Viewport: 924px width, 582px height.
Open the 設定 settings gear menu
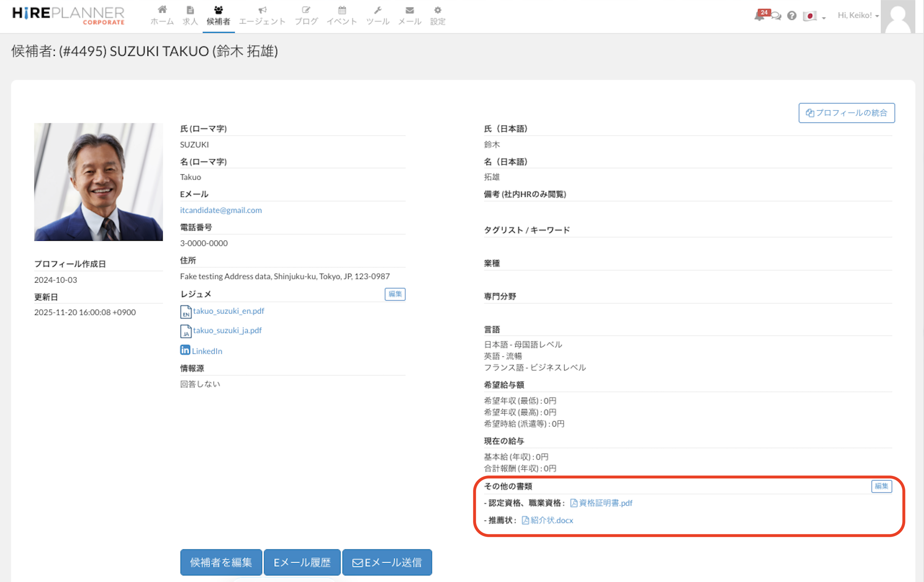point(437,15)
